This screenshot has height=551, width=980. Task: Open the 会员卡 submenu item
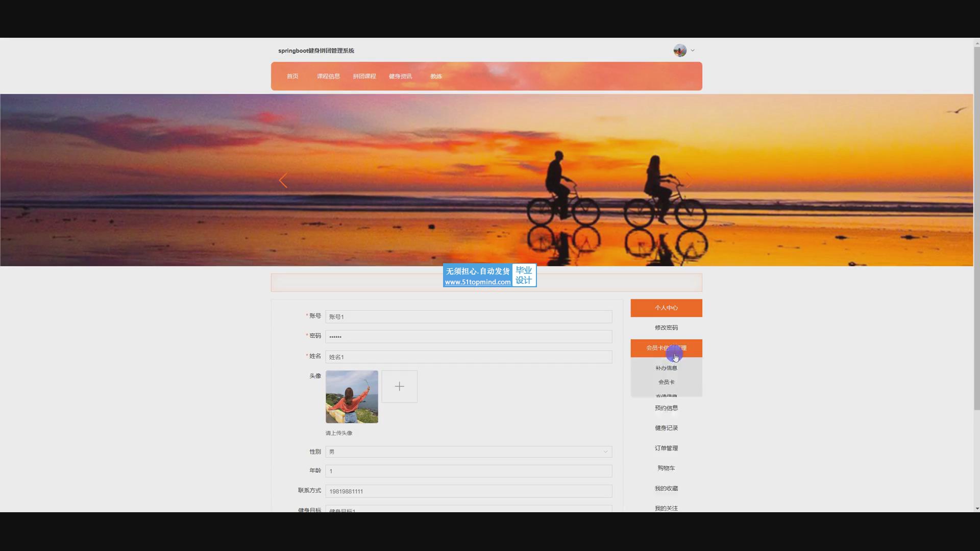(666, 382)
